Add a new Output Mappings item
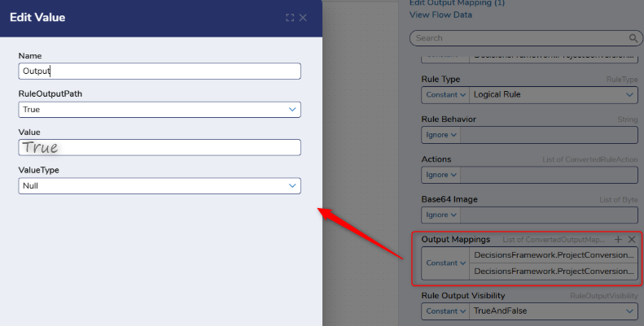 click(618, 240)
